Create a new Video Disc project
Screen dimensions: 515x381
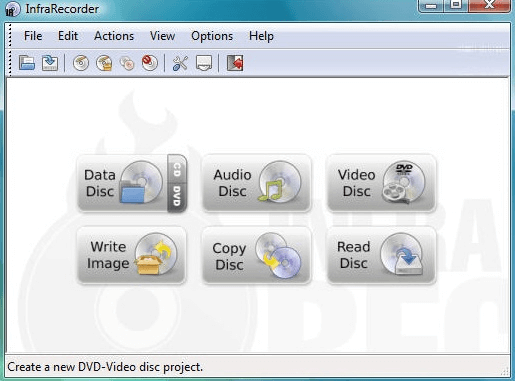(382, 183)
